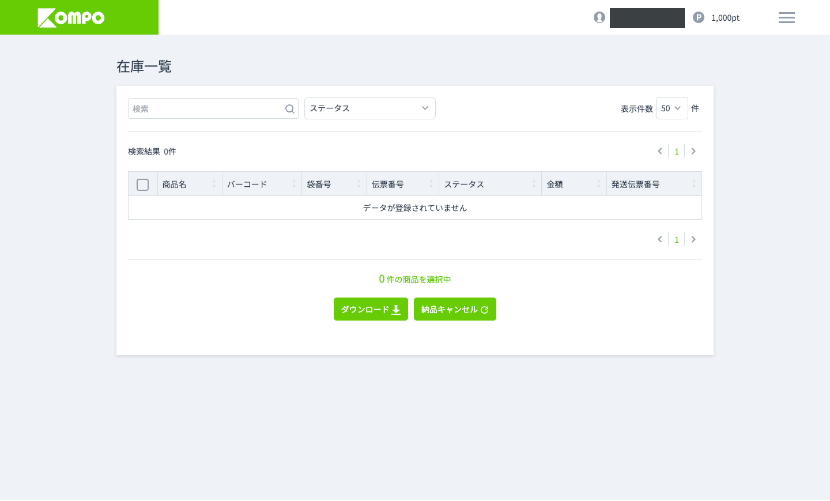
Task: Sort by 発送伝票番号 column
Action: click(654, 184)
